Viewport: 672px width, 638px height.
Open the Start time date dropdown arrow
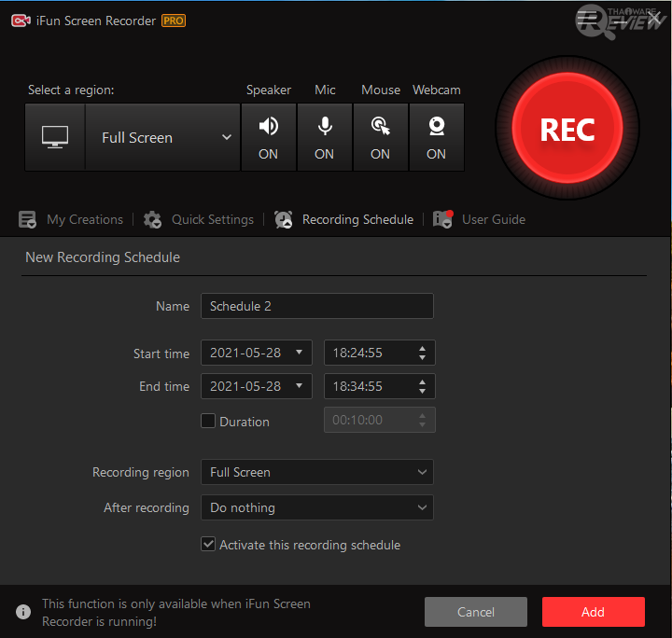click(300, 352)
